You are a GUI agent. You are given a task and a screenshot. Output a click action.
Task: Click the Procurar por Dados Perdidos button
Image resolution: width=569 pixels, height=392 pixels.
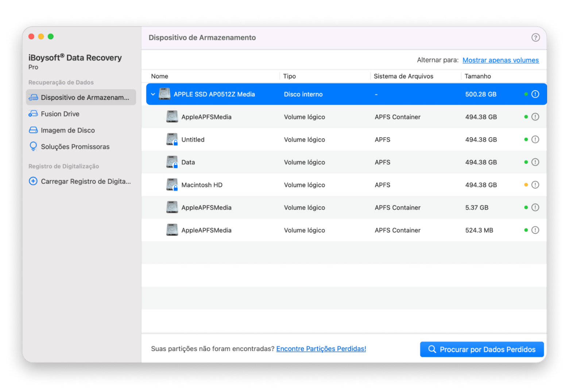482,349
